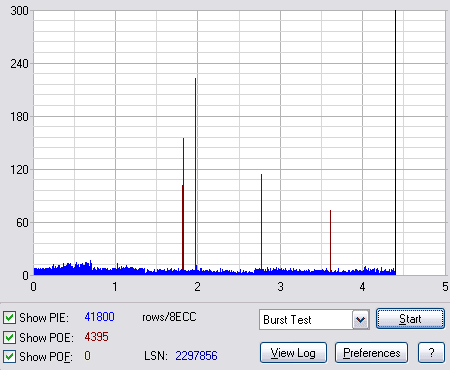Click the Start button
Screen dimensions: 450x370
pyautogui.click(x=410, y=319)
